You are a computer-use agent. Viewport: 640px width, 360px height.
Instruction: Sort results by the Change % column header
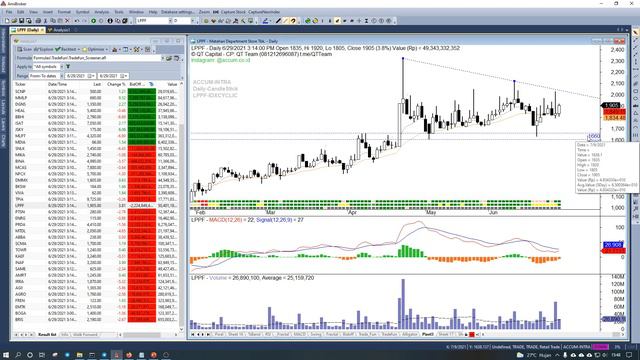point(116,84)
